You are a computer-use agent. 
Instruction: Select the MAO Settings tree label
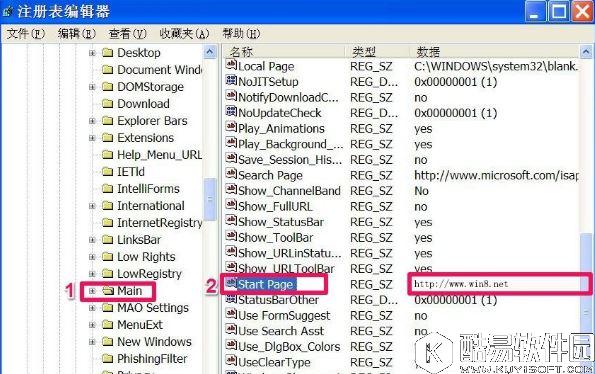coord(153,308)
